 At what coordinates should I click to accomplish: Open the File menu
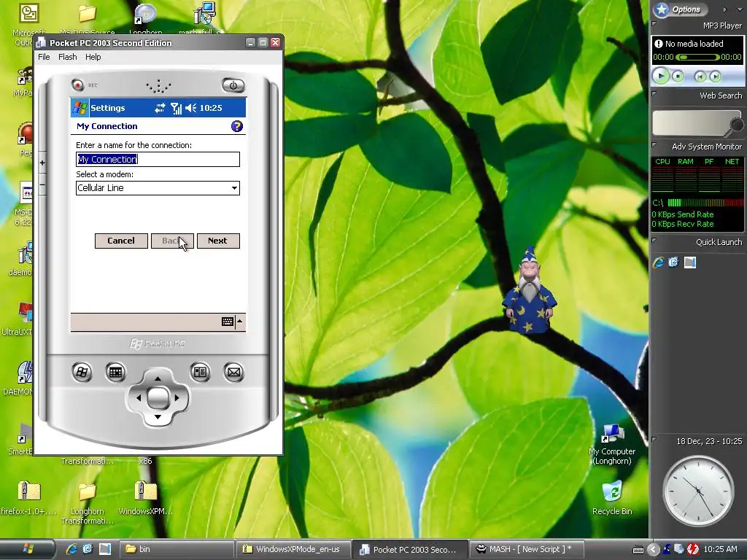point(44,57)
